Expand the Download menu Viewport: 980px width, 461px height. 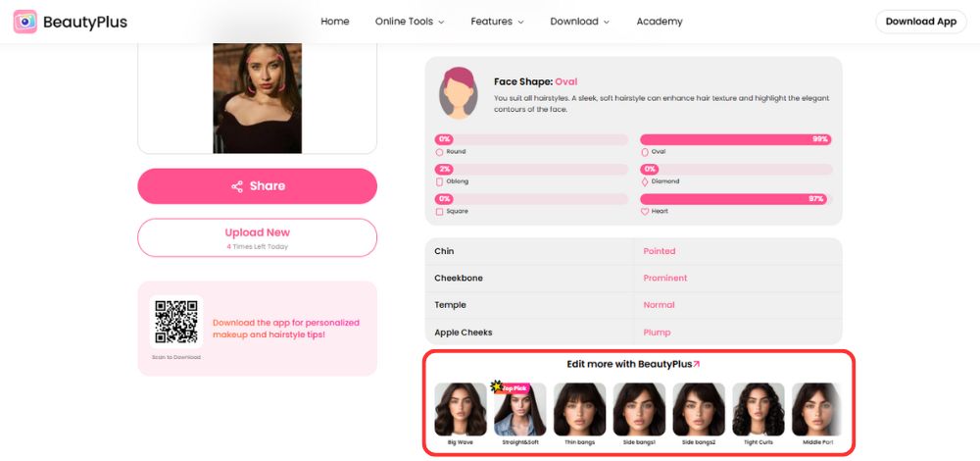tap(579, 22)
